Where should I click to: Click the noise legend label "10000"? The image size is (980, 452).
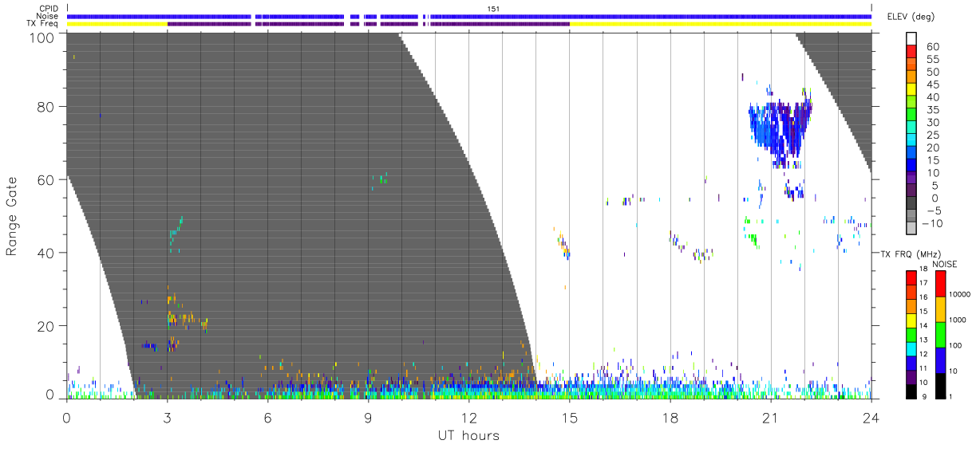(x=961, y=294)
